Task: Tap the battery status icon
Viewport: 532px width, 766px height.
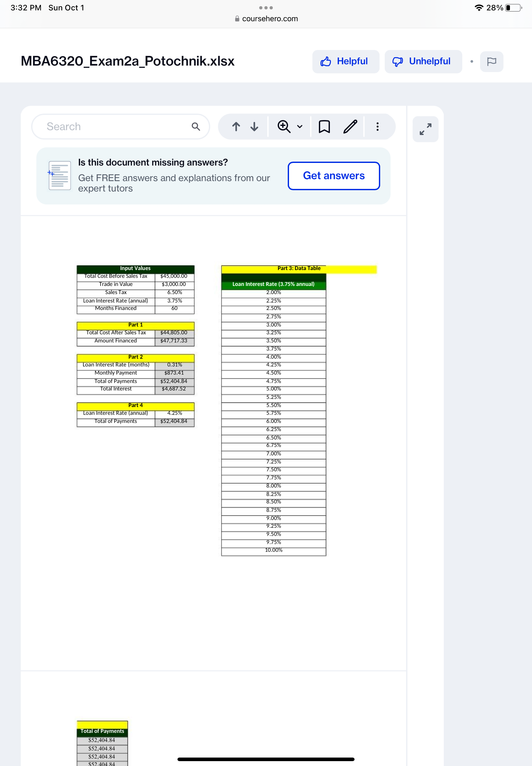Action: [514, 8]
